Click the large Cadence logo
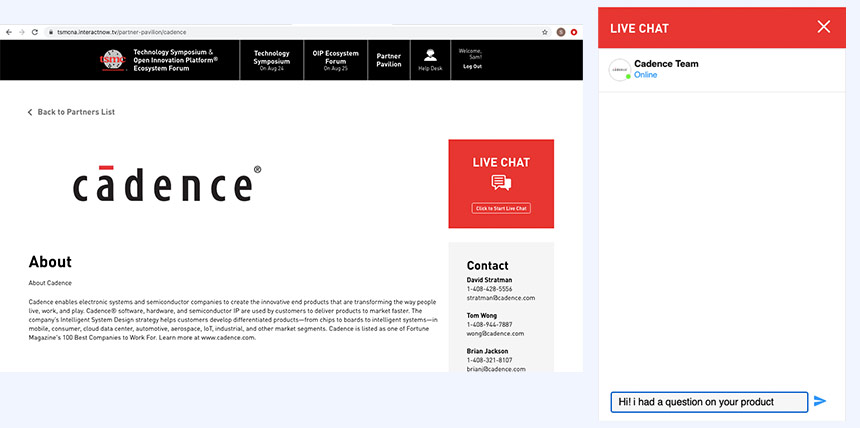The height and width of the screenshot is (428, 860). pos(167,183)
